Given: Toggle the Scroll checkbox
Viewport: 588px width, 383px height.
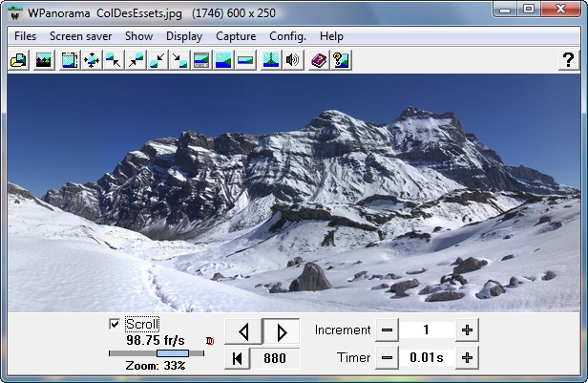Looking at the screenshot, I should tap(115, 324).
